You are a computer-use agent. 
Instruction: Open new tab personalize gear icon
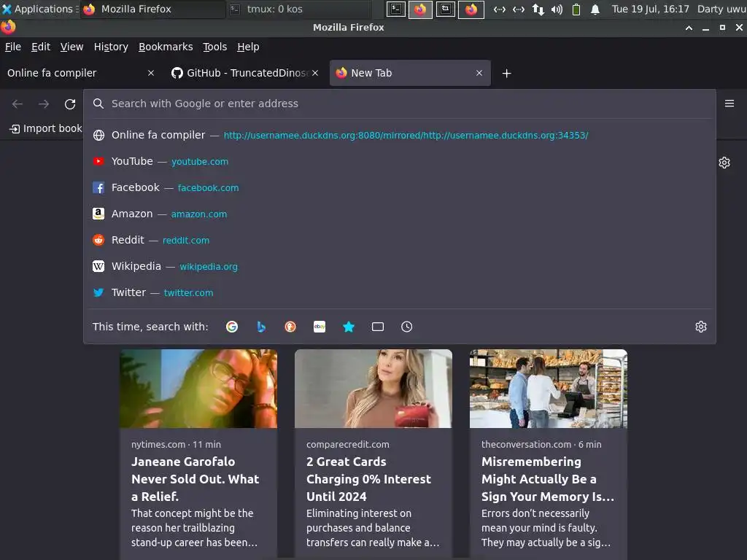(724, 163)
